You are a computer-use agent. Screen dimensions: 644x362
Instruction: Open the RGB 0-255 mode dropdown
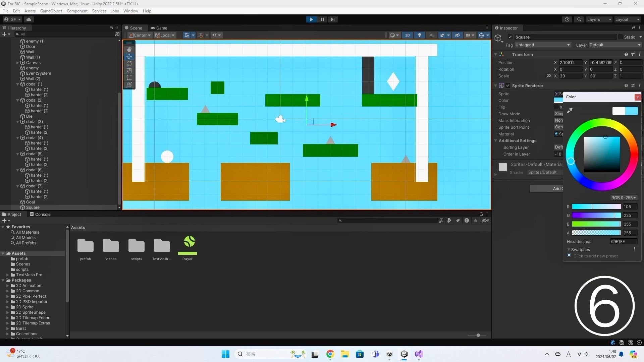(x=623, y=198)
